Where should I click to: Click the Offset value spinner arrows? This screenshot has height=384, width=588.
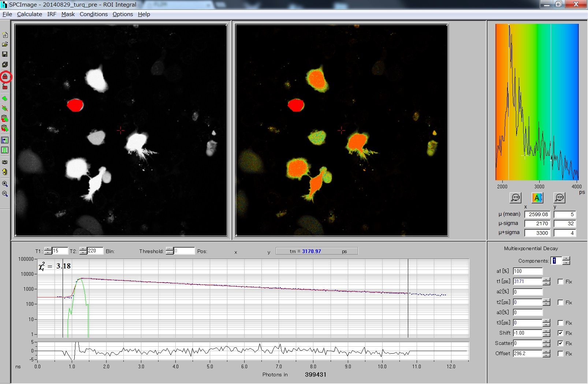pyautogui.click(x=547, y=354)
